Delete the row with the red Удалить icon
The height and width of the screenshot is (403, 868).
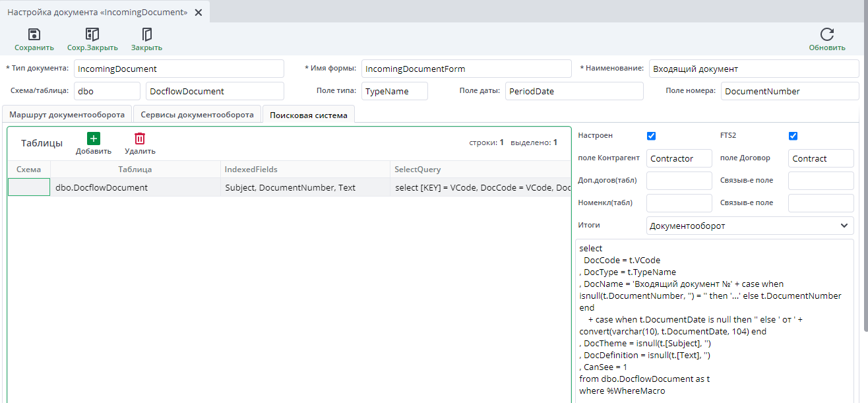point(140,139)
